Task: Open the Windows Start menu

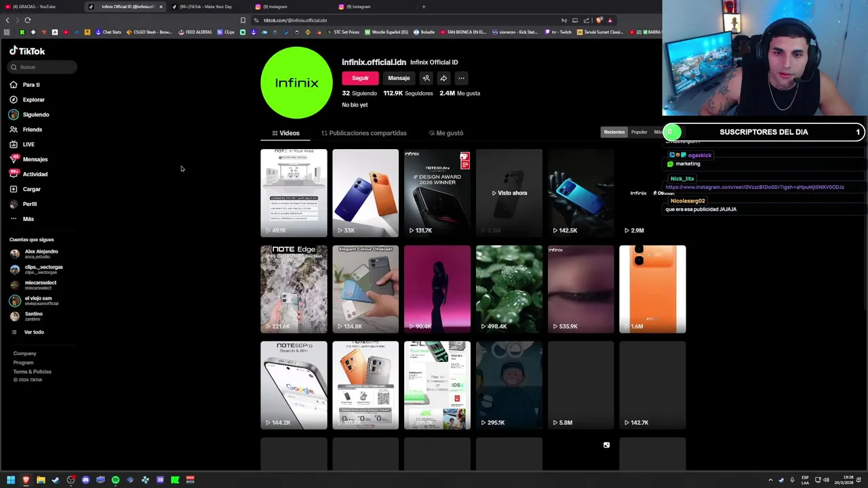Action: point(11,480)
